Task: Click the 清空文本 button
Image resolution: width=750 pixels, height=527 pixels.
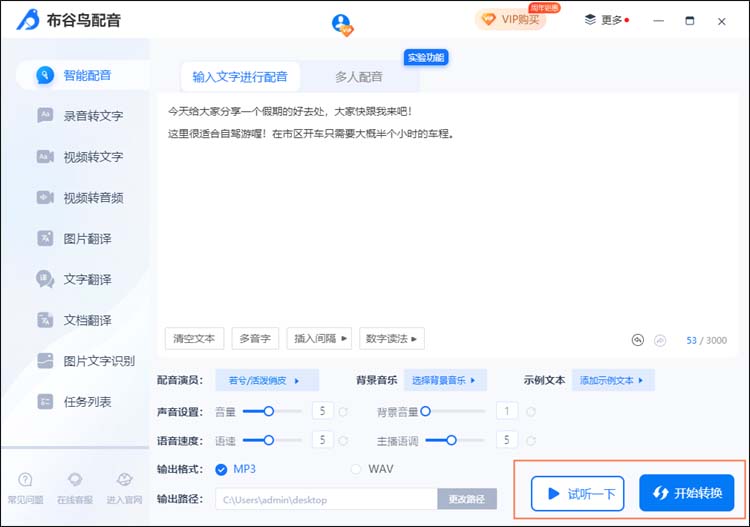Action: click(x=194, y=339)
